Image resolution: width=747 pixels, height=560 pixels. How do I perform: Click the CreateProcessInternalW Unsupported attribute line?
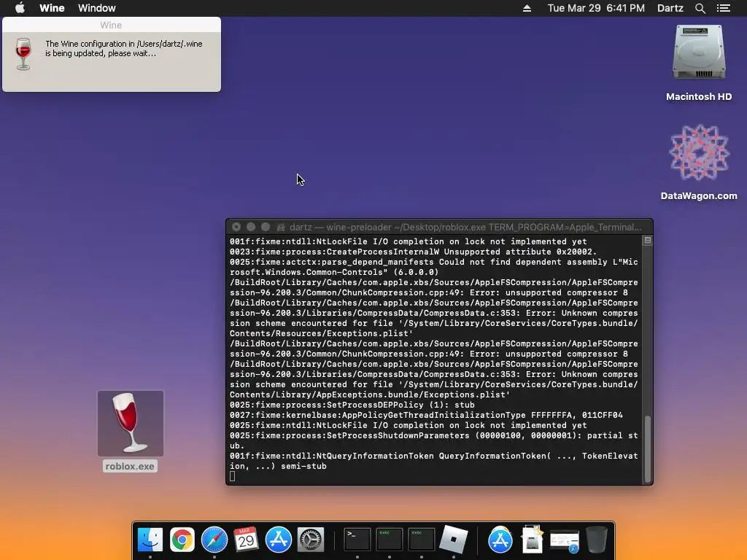point(413,252)
